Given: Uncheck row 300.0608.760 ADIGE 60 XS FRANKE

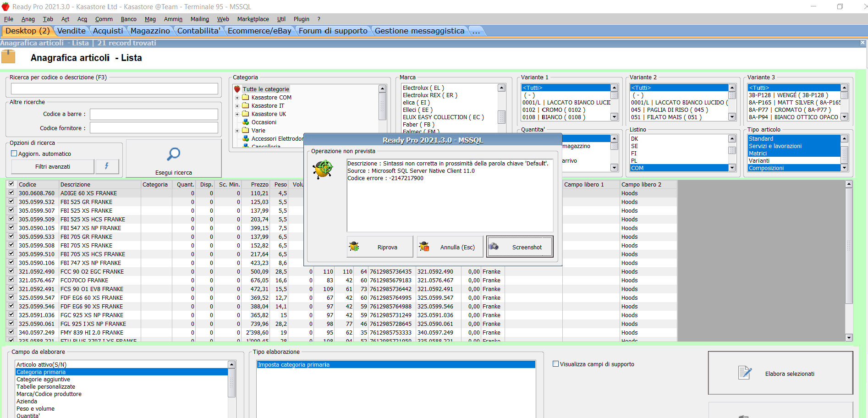Looking at the screenshot, I should 11,192.
